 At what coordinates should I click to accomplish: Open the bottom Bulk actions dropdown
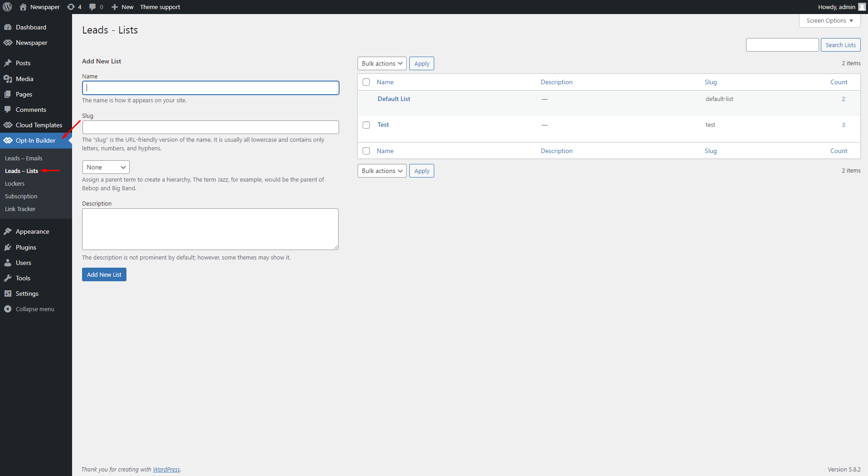tap(382, 171)
